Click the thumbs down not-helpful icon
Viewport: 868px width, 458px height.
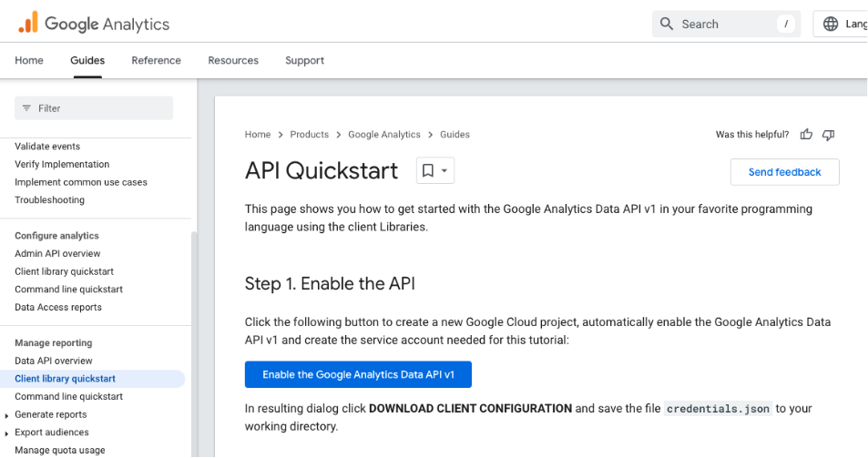tap(828, 135)
